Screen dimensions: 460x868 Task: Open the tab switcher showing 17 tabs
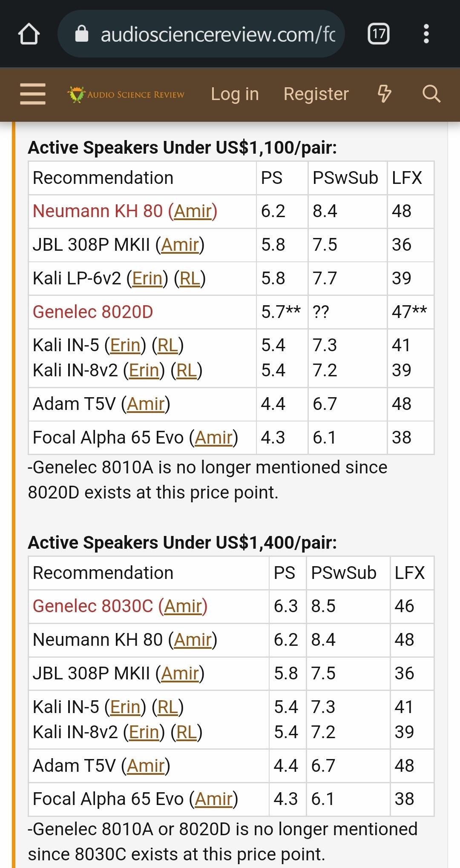click(x=379, y=34)
